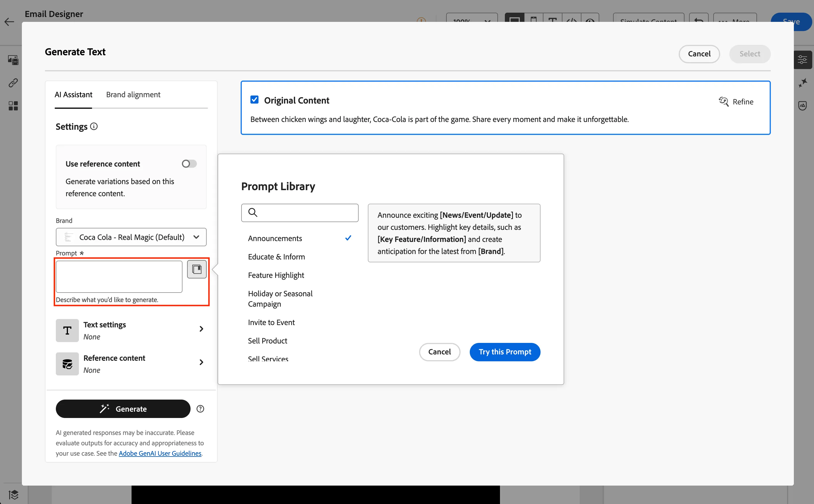The width and height of the screenshot is (814, 504).
Task: Click the undo arrow in the top toolbar
Action: coord(698,21)
